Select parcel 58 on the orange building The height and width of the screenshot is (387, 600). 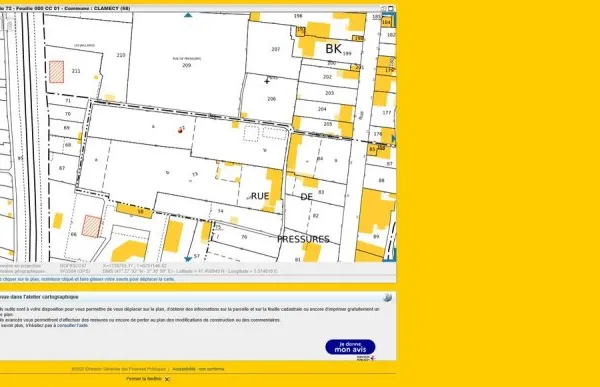click(140, 212)
